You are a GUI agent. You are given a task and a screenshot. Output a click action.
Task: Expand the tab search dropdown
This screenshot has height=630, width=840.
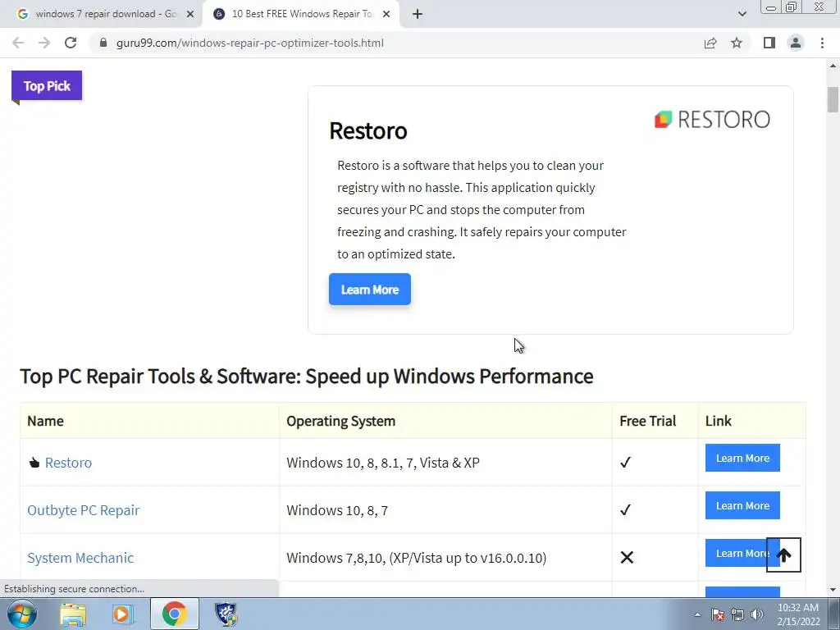(x=742, y=14)
